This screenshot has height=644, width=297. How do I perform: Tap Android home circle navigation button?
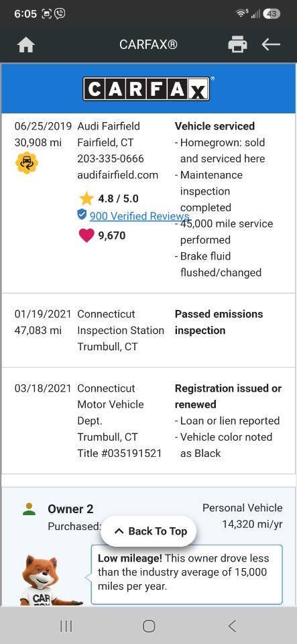click(x=149, y=626)
